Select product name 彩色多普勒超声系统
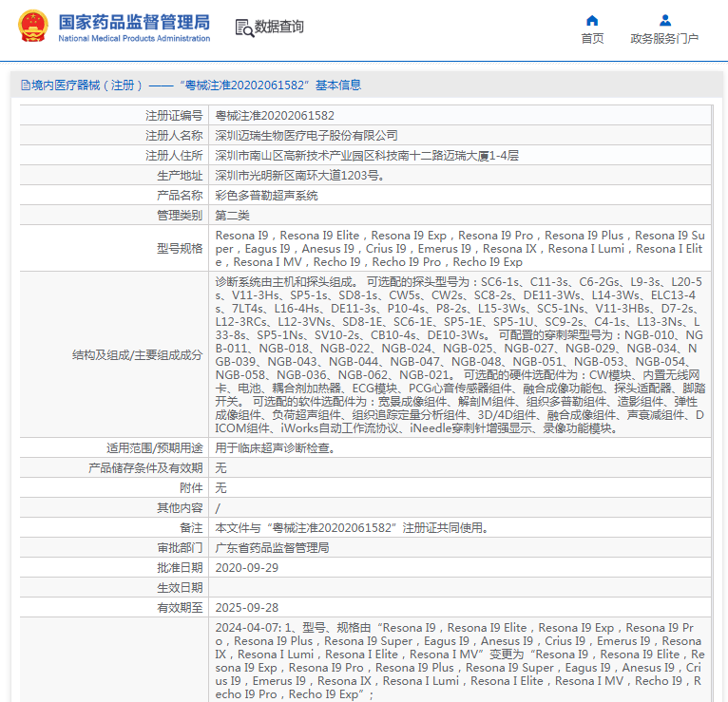The width and height of the screenshot is (728, 702). (266, 196)
